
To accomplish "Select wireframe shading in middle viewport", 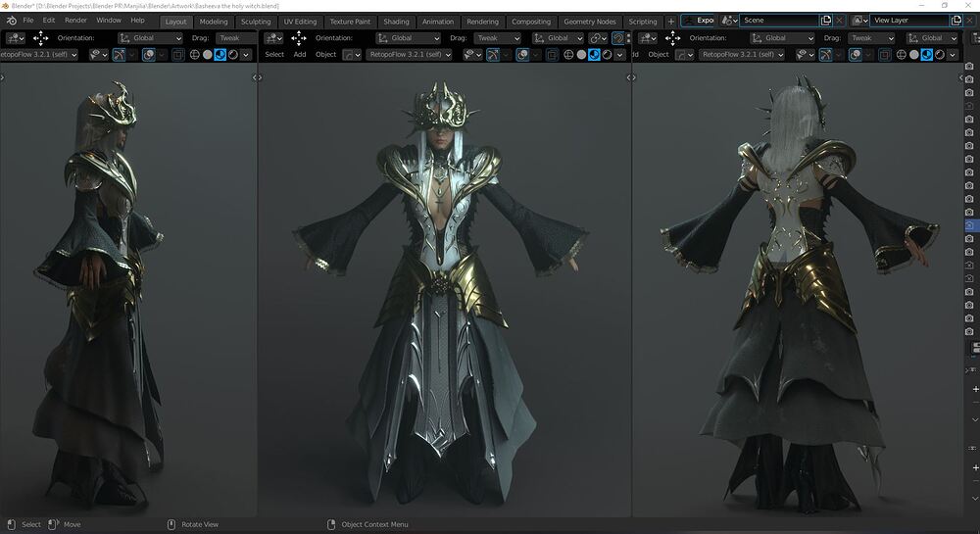I will point(568,54).
